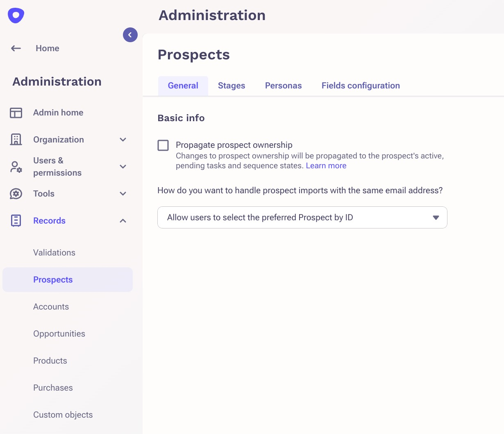Select Prospects in the sidebar
Viewport: 504px width, 434px height.
68,280
